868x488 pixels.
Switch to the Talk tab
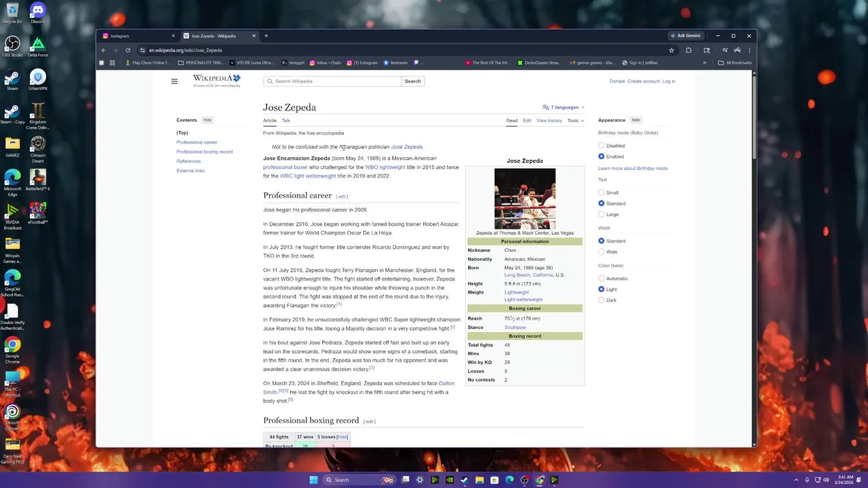(286, 121)
